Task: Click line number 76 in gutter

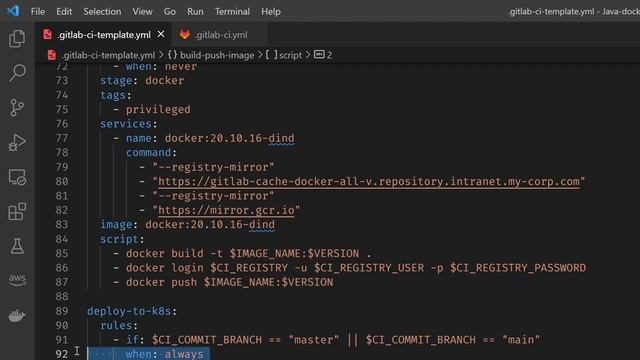Action: pos(62,124)
